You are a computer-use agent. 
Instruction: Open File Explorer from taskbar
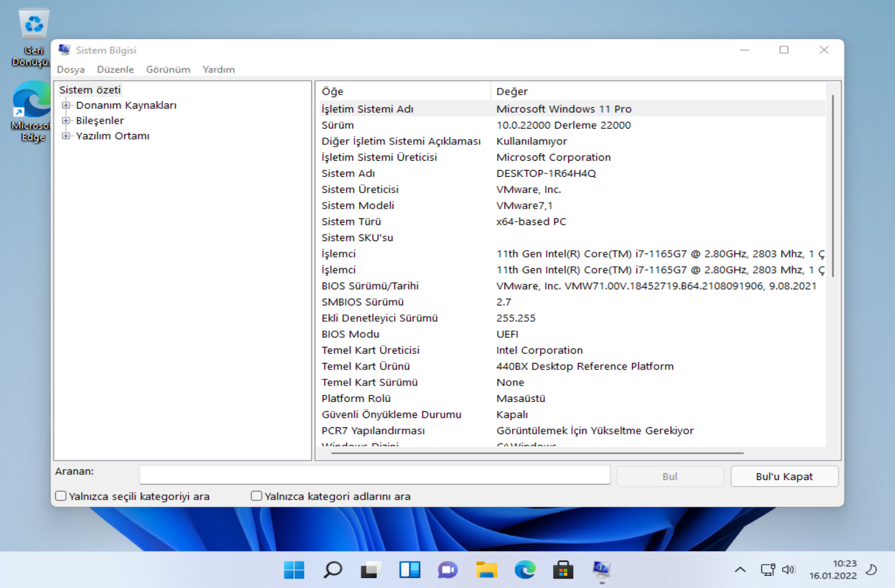[x=486, y=570]
